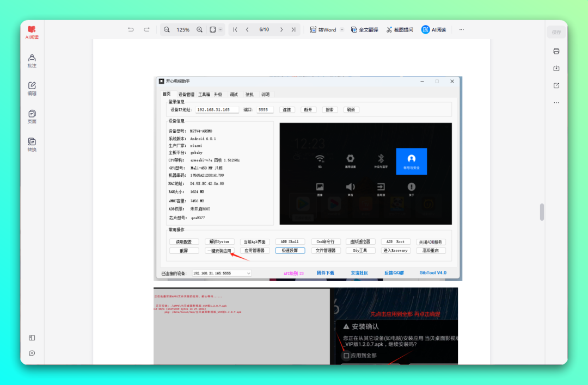Click the zoom out magnifier icon
The image size is (588, 385).
[x=167, y=29]
